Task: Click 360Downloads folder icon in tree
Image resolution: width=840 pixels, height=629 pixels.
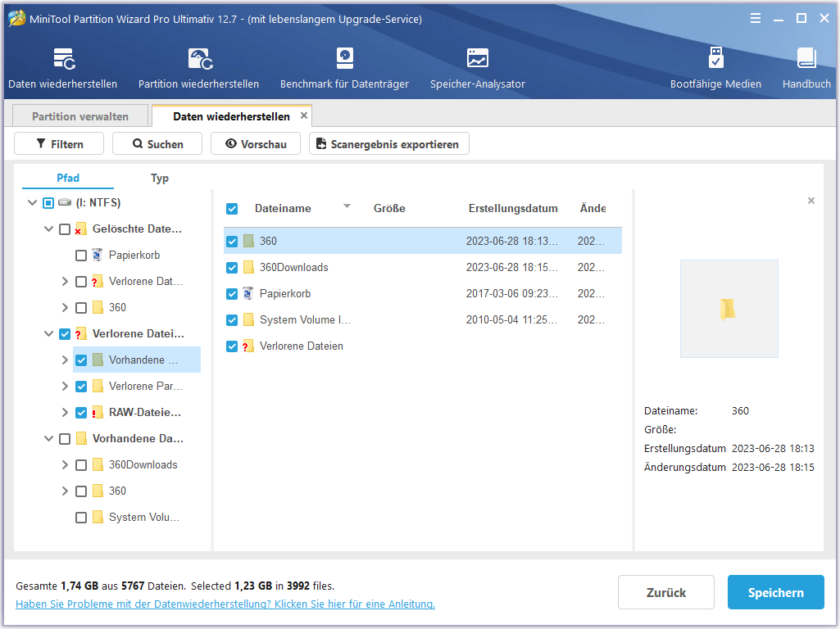Action: pos(98,464)
